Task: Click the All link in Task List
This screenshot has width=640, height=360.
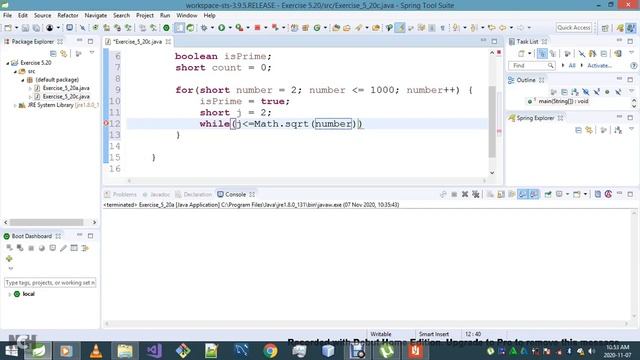Action: coord(572,65)
